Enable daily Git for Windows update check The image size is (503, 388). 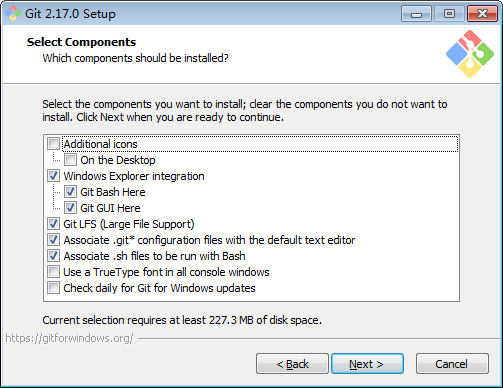coord(53,288)
